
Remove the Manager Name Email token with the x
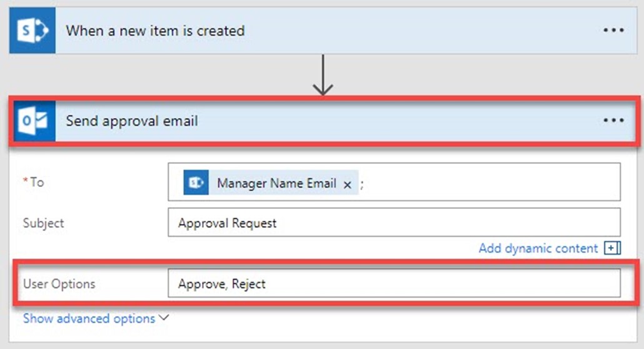pyautogui.click(x=348, y=185)
